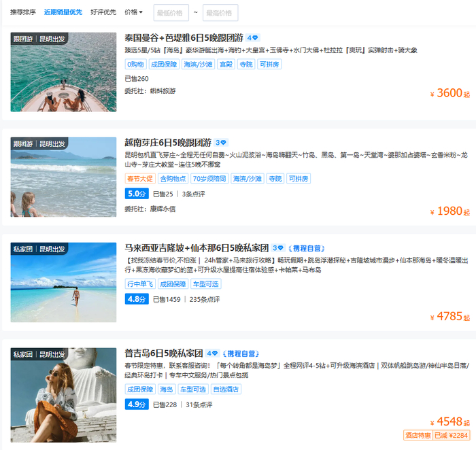Expand the 价格 sort dropdown
The image size is (476, 450).
click(133, 12)
